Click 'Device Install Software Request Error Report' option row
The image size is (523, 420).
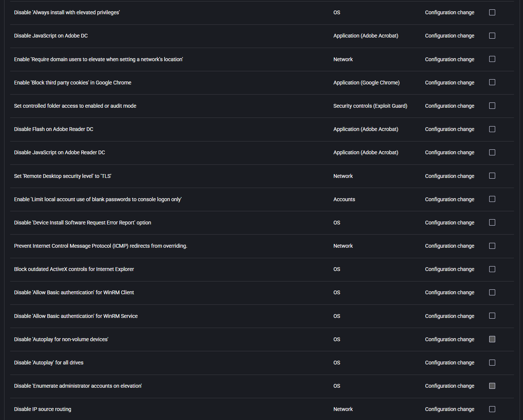coord(262,223)
